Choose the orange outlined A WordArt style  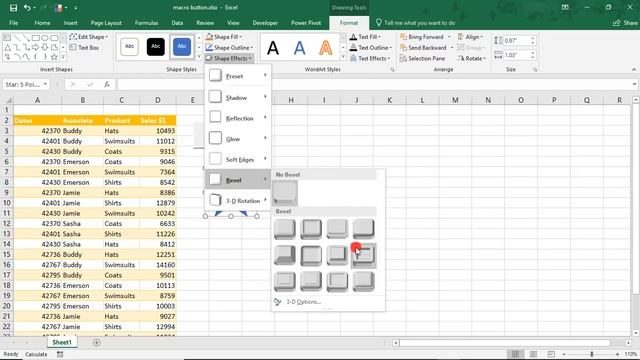coord(326,48)
